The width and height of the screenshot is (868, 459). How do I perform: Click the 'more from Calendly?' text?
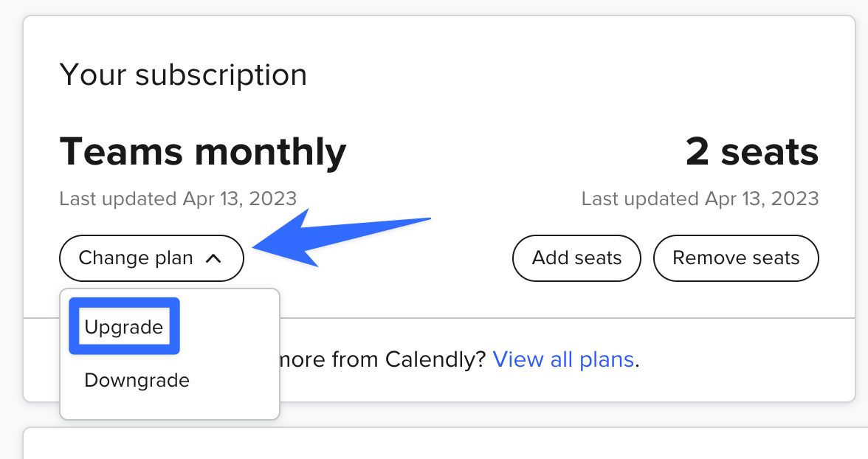[377, 359]
